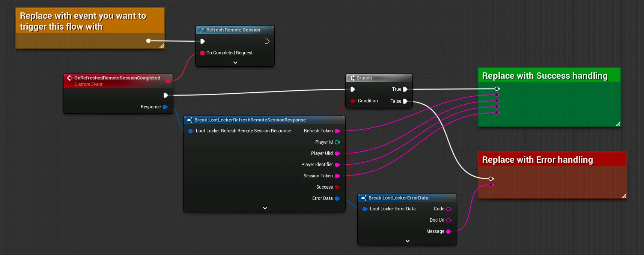Click break struct icon on LootLockerErrorData node
Image resolution: width=644 pixels, height=255 pixels.
pos(364,198)
